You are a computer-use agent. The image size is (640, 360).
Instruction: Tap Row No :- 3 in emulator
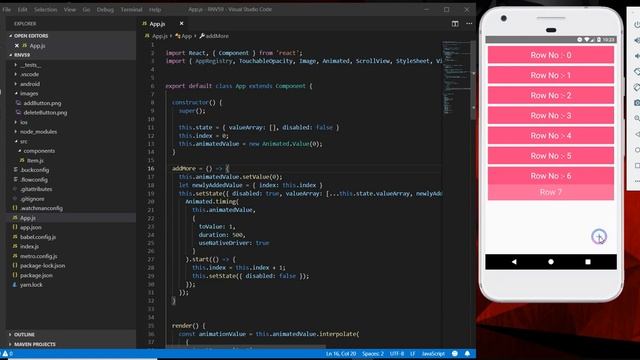point(551,116)
